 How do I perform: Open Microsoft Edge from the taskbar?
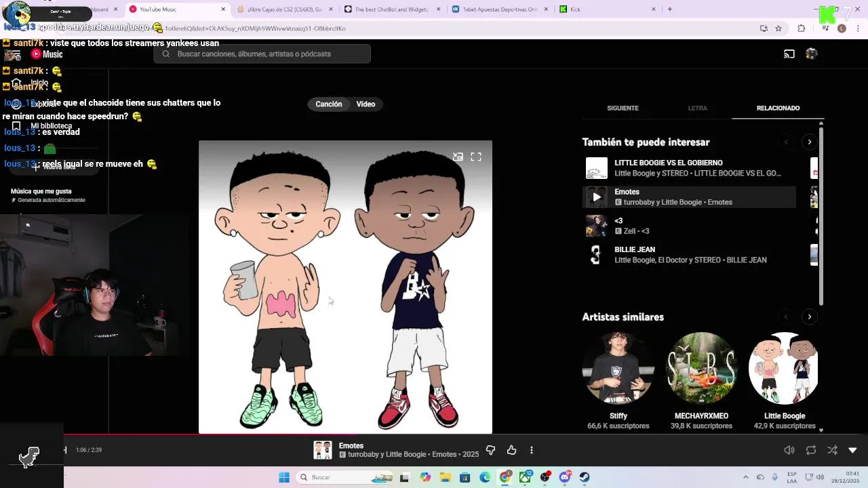point(485,477)
